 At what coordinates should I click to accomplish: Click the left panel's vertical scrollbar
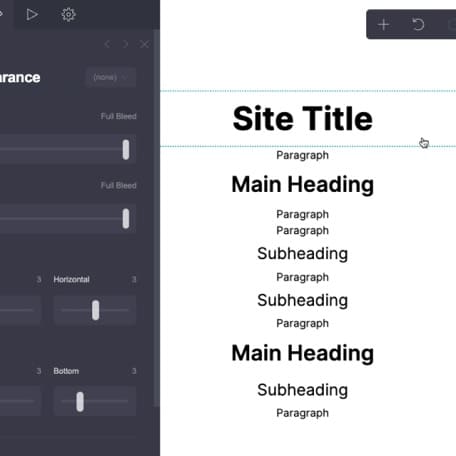(156, 218)
